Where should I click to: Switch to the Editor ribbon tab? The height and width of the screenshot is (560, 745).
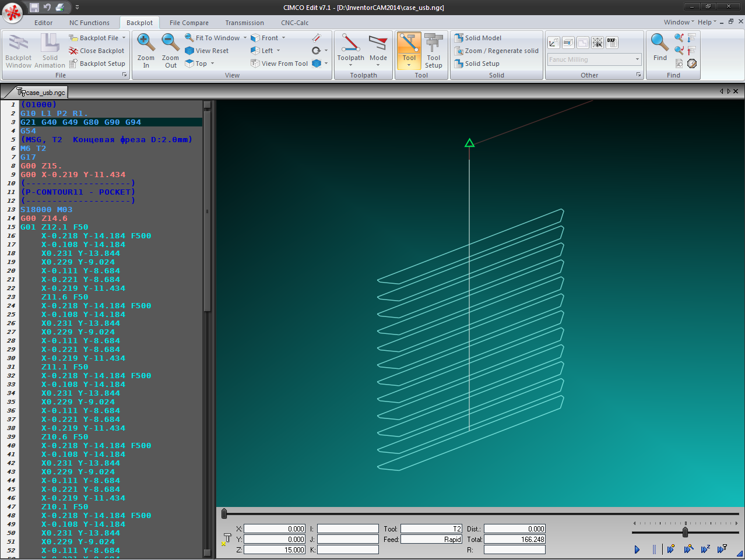tap(44, 23)
